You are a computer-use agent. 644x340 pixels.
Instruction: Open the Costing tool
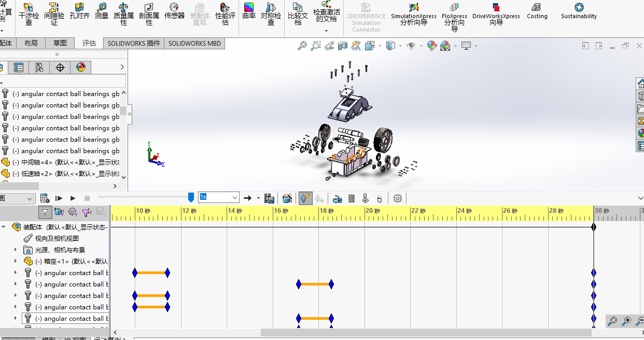537,11
